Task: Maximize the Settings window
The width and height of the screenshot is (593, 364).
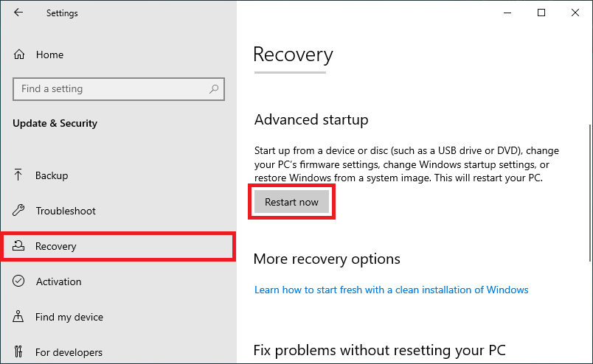Action: pyautogui.click(x=541, y=13)
